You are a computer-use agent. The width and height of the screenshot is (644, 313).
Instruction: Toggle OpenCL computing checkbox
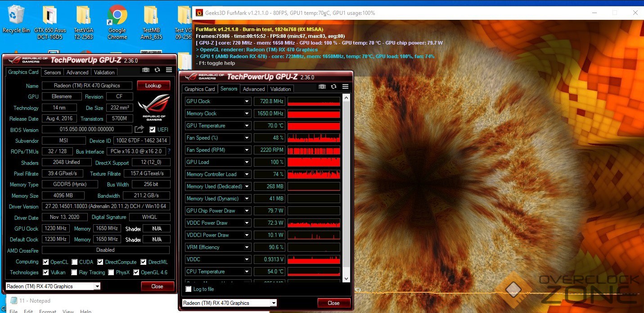point(45,262)
